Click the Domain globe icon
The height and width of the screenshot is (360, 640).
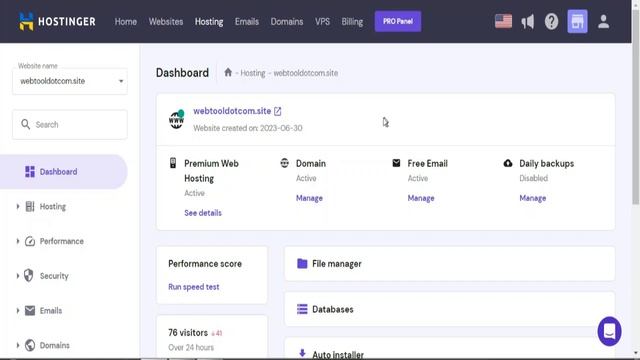284,163
